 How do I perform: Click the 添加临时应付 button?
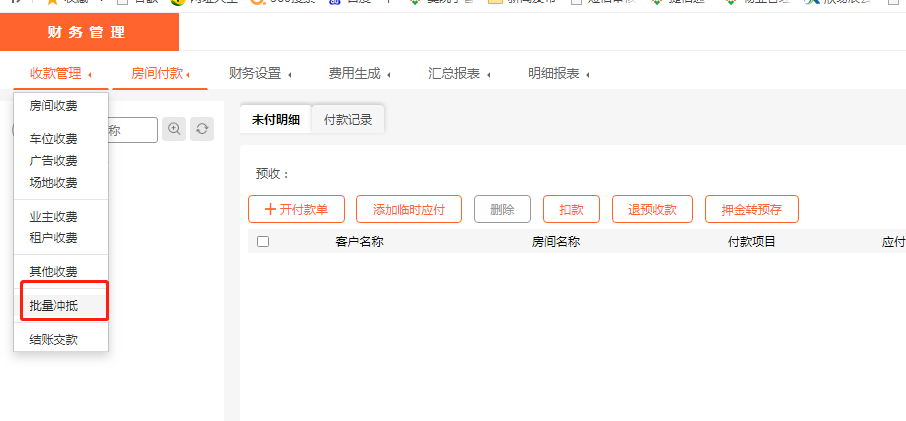pos(408,209)
